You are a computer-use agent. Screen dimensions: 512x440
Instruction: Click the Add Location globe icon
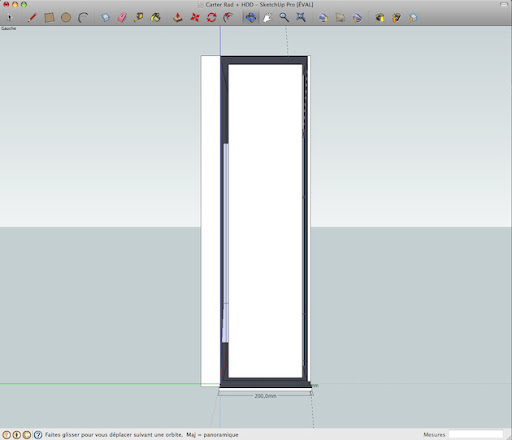click(x=323, y=17)
